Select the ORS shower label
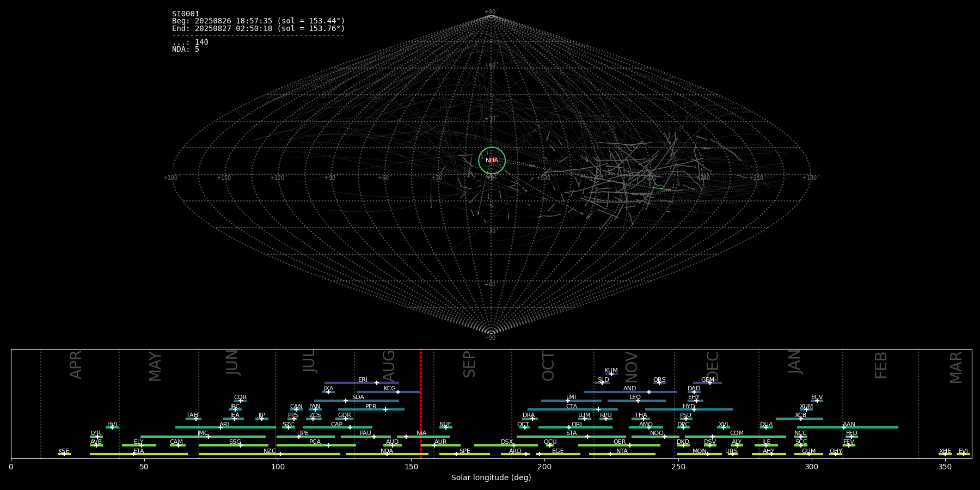 (x=659, y=380)
